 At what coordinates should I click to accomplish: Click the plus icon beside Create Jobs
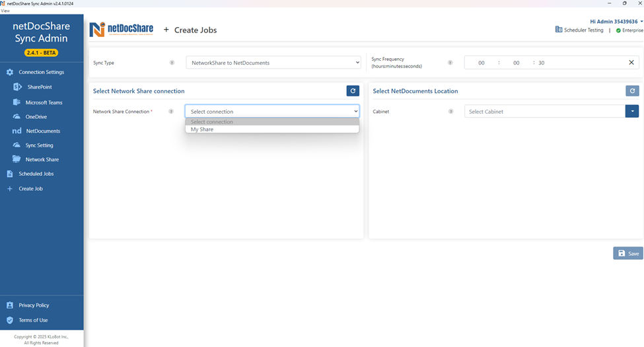coord(166,30)
